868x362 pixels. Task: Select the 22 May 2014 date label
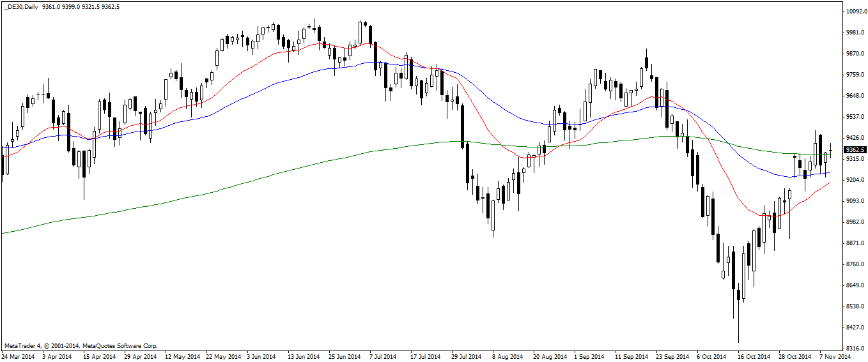(223, 356)
